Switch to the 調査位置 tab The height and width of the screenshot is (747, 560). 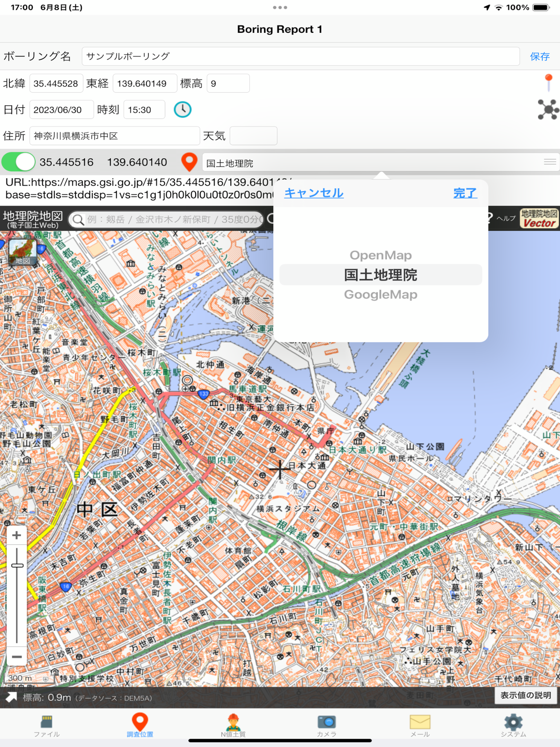(140, 726)
